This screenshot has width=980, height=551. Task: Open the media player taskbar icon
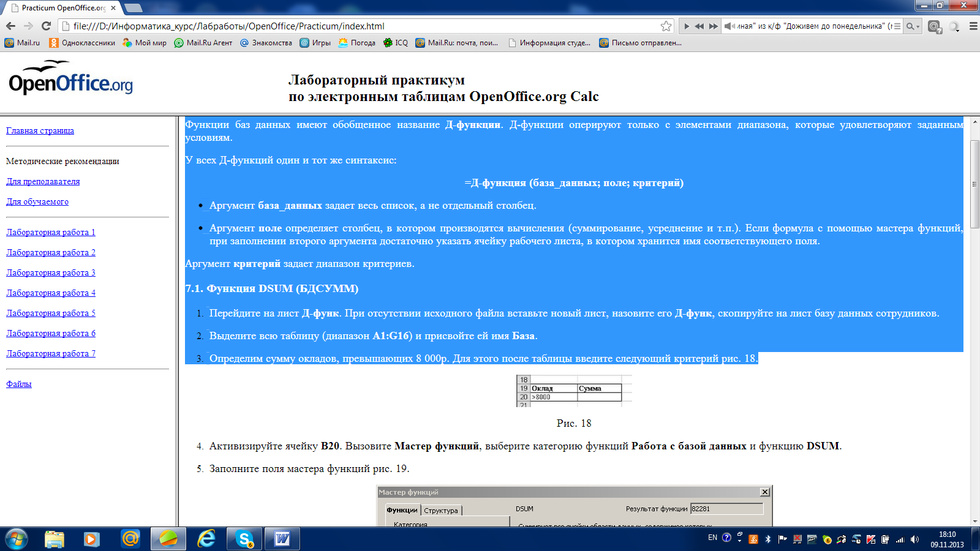click(x=92, y=539)
